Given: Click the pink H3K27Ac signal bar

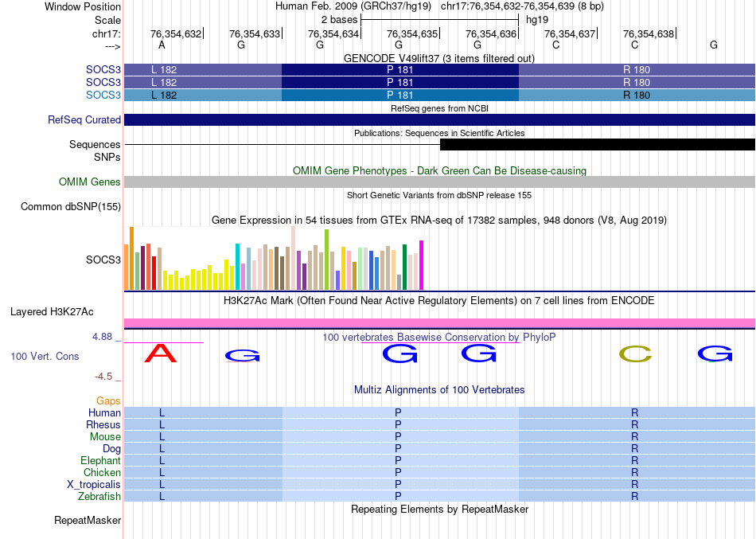Looking at the screenshot, I should tap(440, 322).
